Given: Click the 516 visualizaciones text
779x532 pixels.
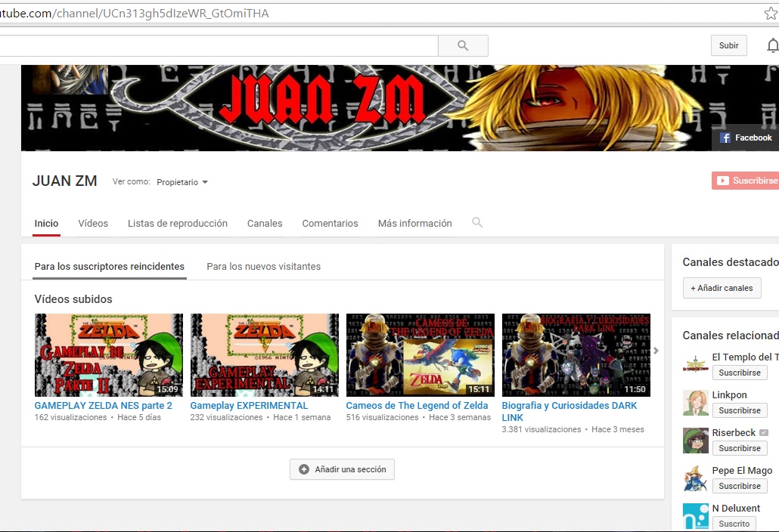Looking at the screenshot, I should point(382,417).
